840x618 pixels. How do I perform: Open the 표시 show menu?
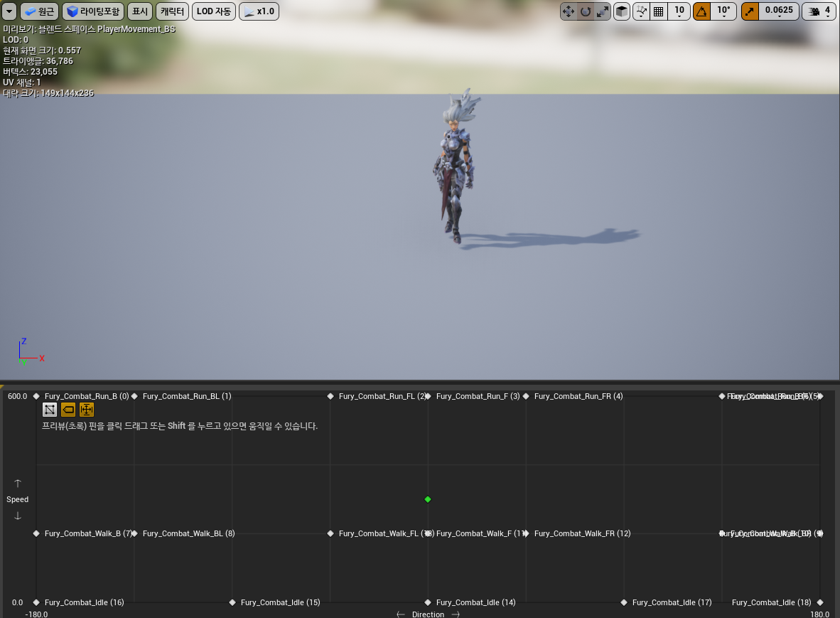[140, 11]
